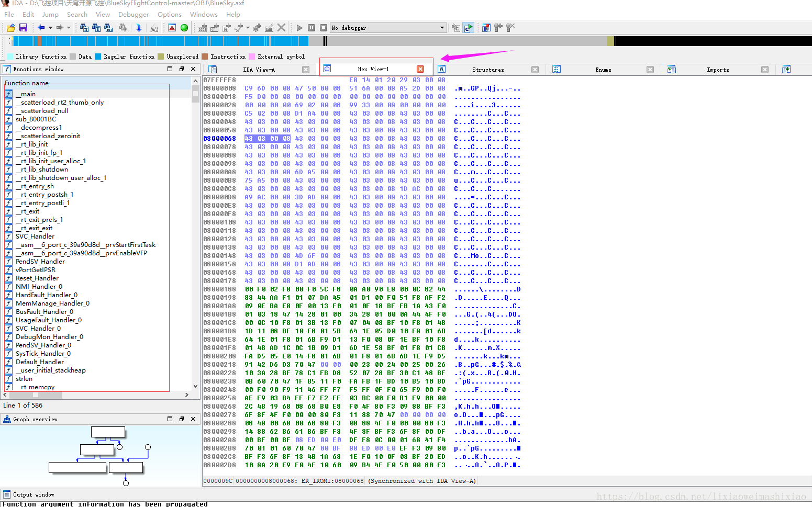Screen dimensions: 812x507
Task: Select the Reset_Handler function
Action: tap(37, 278)
